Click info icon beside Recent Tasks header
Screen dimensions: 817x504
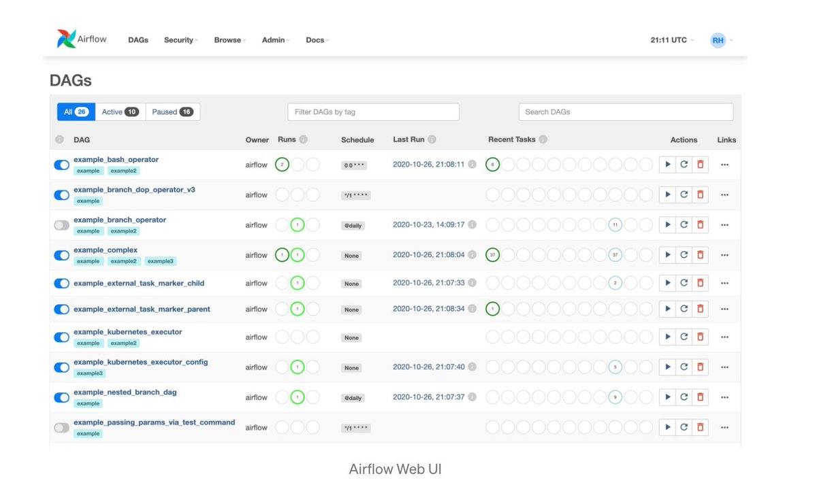[x=543, y=139]
